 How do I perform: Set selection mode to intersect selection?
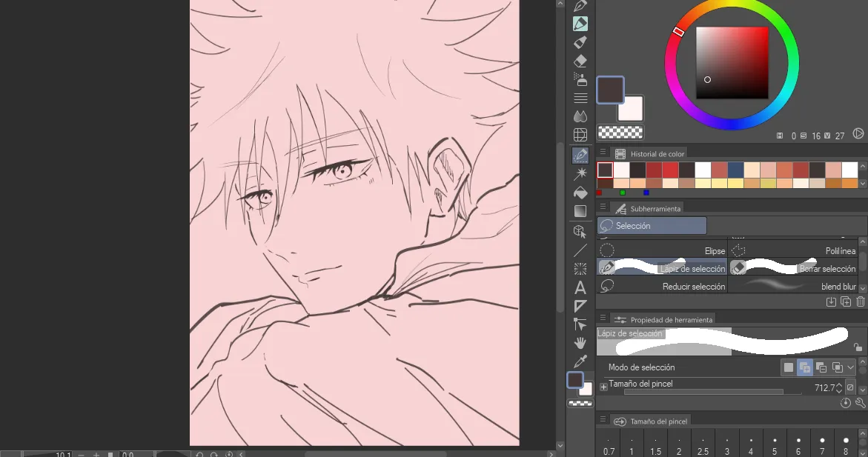tap(837, 367)
